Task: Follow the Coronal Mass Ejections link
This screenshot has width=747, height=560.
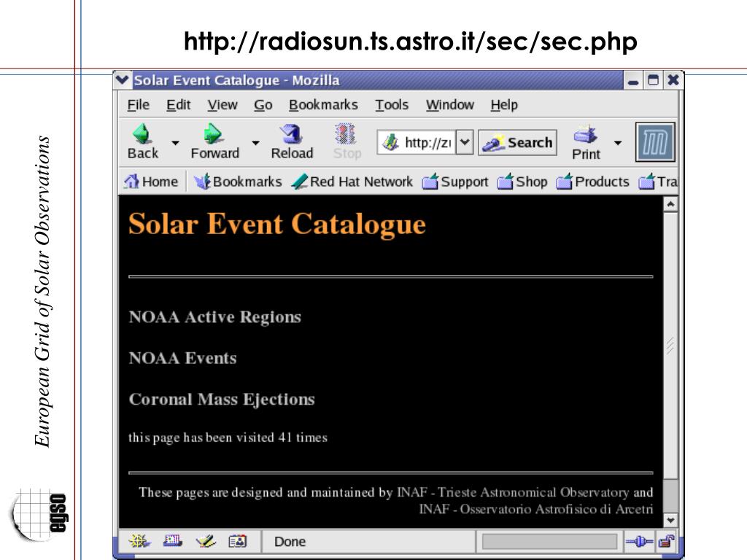Action: pos(222,399)
